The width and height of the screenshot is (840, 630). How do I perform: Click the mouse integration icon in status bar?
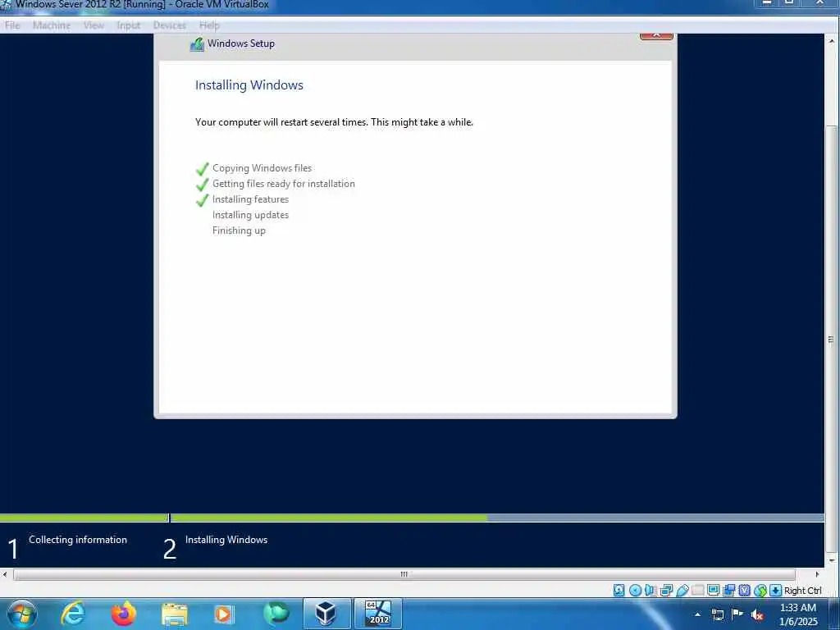click(x=760, y=591)
